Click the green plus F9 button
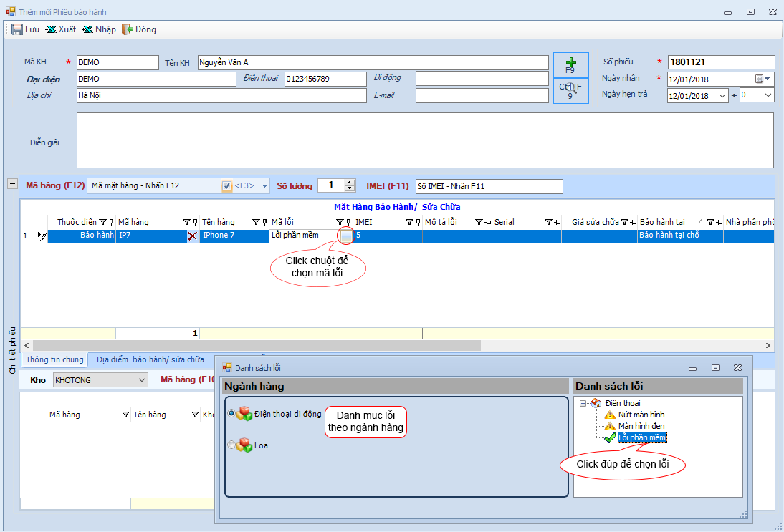This screenshot has width=784, height=532. pos(570,65)
